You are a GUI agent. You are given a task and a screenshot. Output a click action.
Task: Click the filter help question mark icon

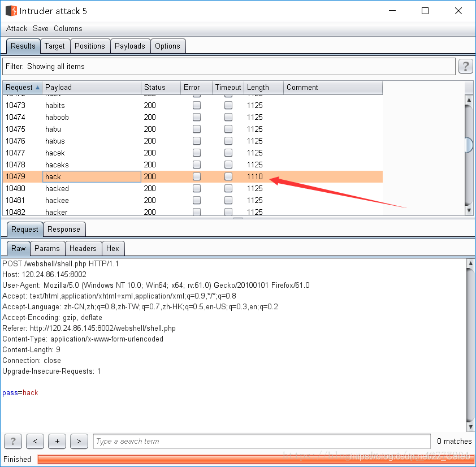pyautogui.click(x=465, y=66)
